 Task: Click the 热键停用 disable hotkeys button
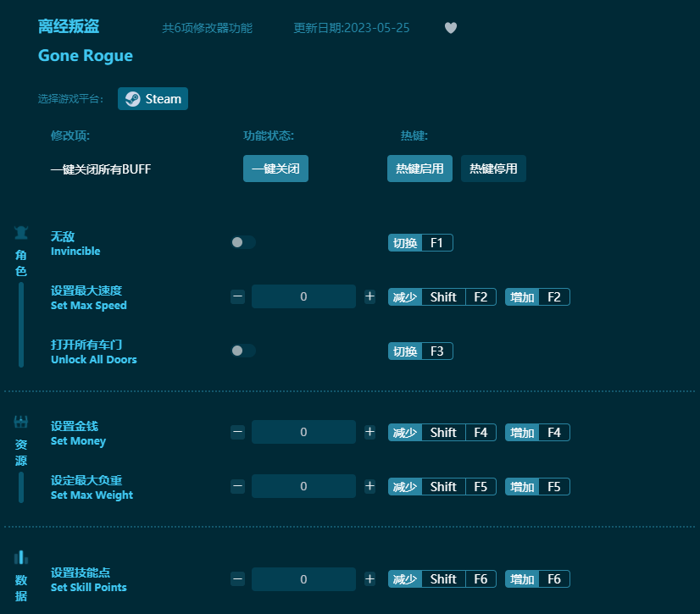coord(493,169)
